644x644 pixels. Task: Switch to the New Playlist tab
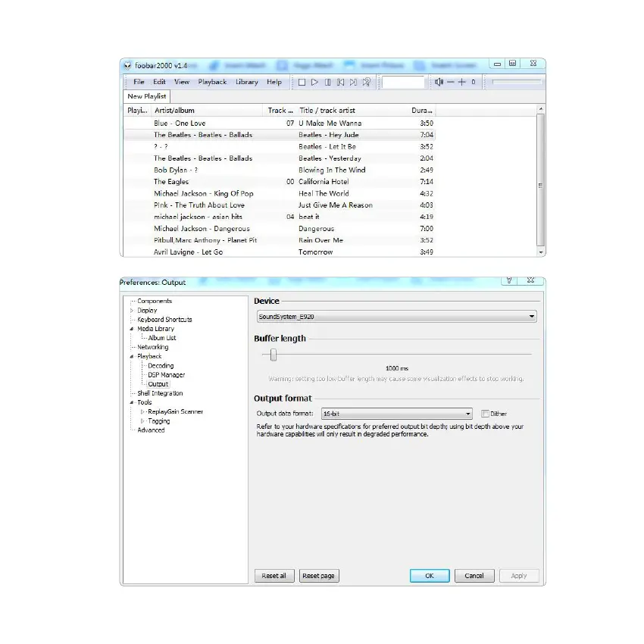147,96
